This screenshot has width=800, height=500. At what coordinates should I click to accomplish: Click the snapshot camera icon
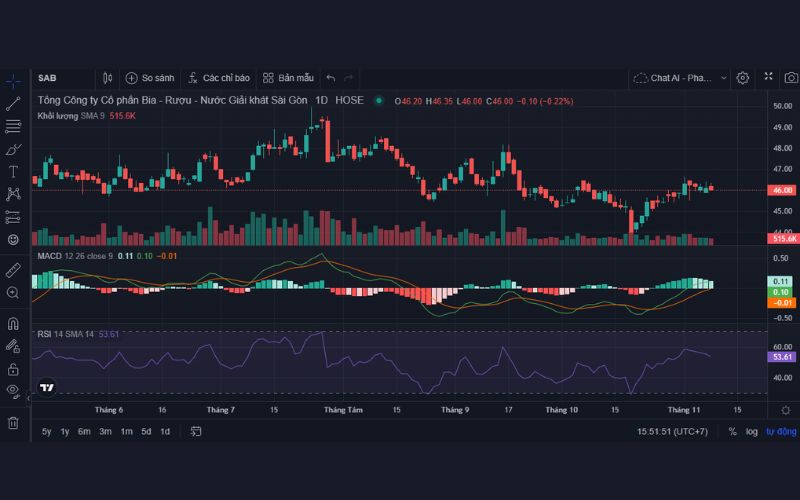(x=791, y=78)
